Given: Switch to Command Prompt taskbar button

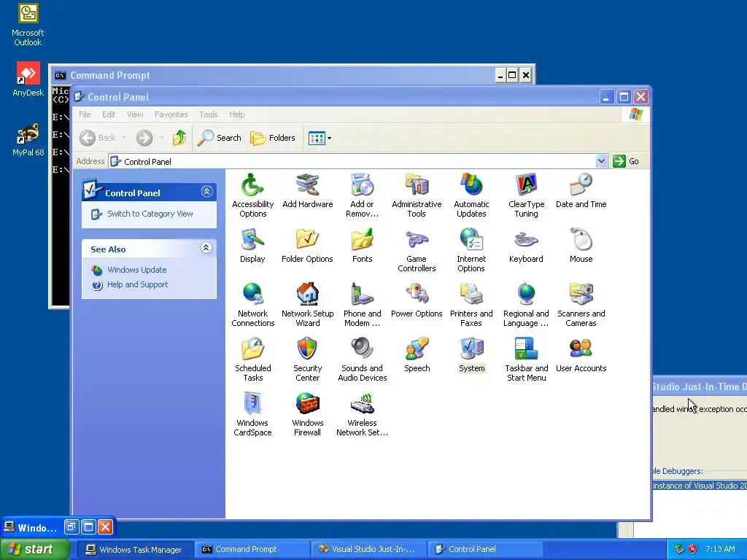Looking at the screenshot, I should 252,550.
